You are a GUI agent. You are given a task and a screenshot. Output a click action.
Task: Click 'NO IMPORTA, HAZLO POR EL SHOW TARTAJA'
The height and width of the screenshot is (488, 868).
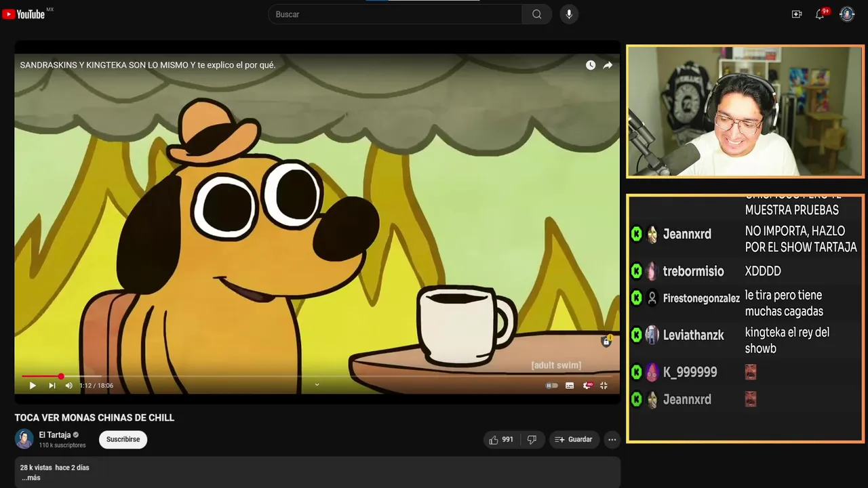[x=801, y=239]
